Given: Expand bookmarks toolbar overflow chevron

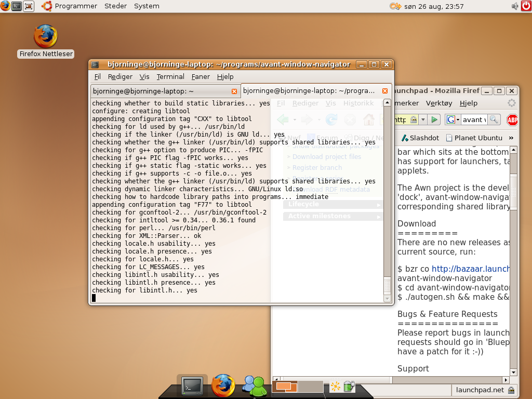Looking at the screenshot, I should pyautogui.click(x=511, y=138).
